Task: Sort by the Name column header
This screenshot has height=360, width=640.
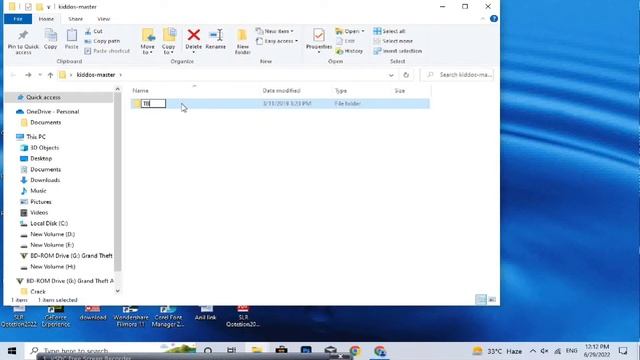Action: click(140, 91)
